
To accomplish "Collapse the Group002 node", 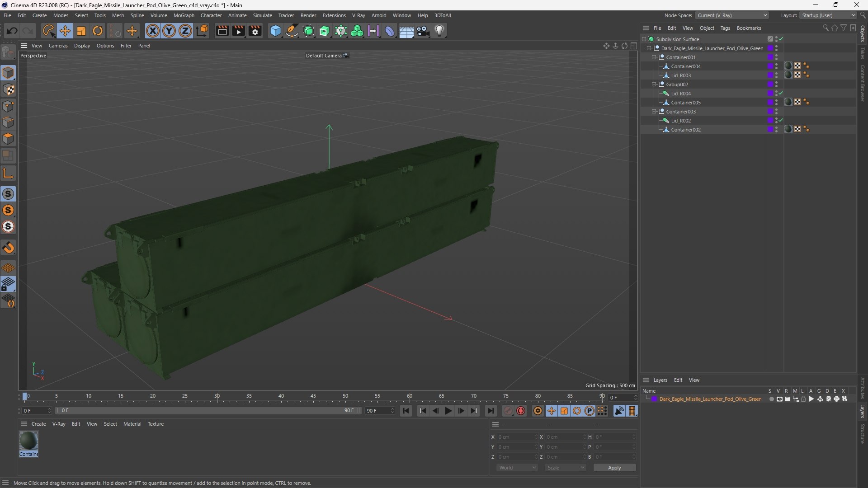I will pos(654,84).
